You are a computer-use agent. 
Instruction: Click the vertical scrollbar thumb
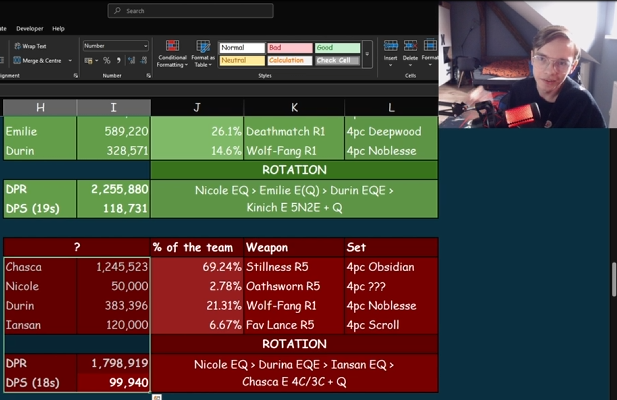click(x=614, y=280)
